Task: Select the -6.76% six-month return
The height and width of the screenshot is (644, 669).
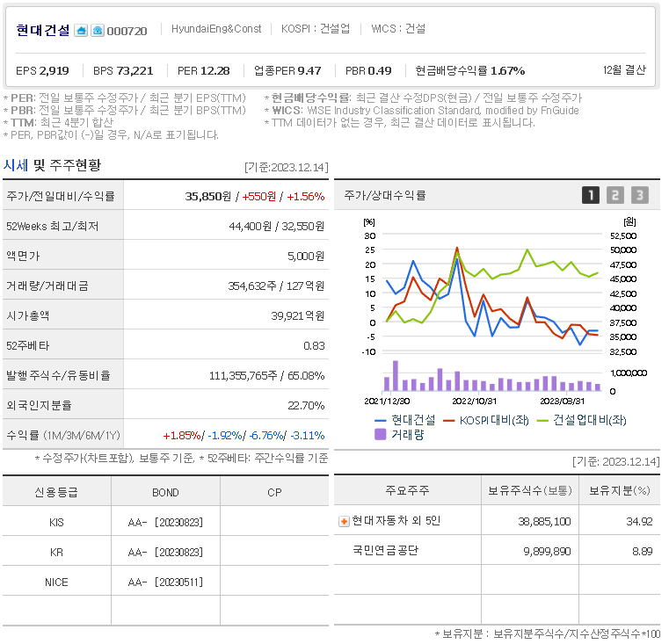Action: (265, 436)
